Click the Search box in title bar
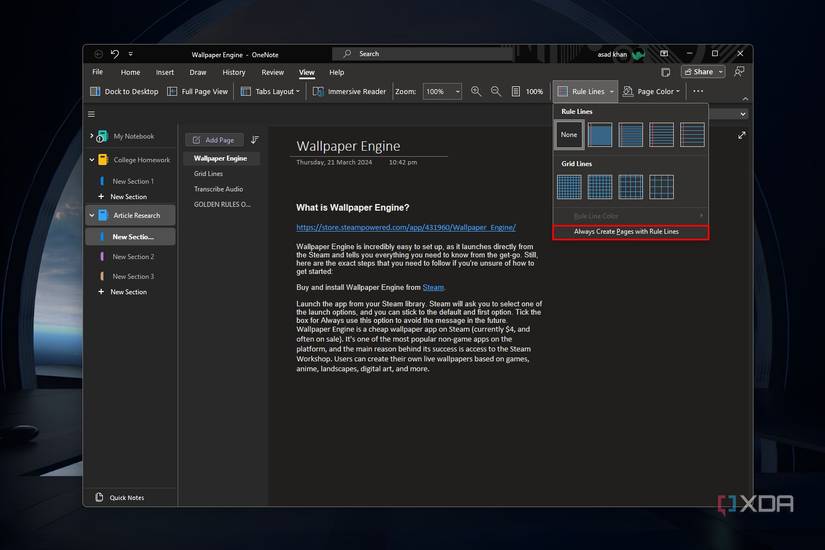 click(x=422, y=54)
